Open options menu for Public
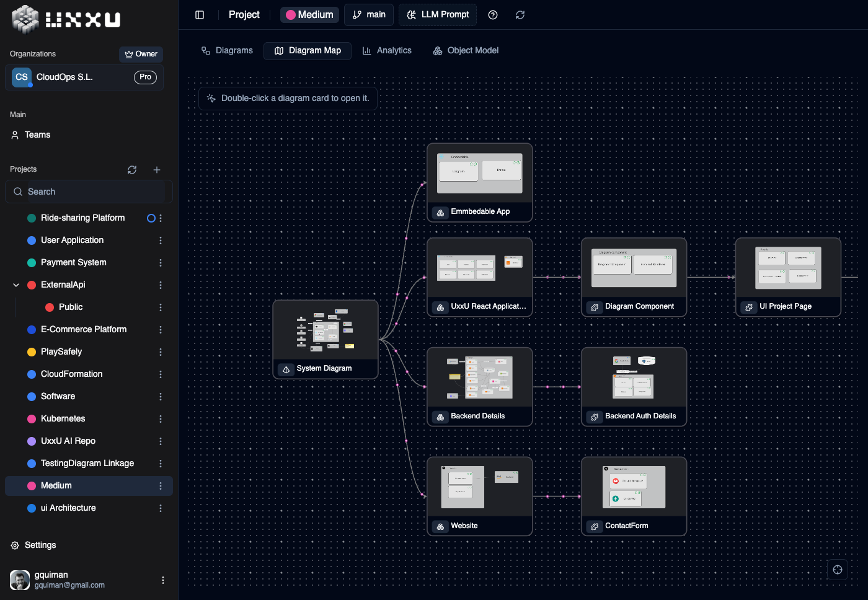 161,307
